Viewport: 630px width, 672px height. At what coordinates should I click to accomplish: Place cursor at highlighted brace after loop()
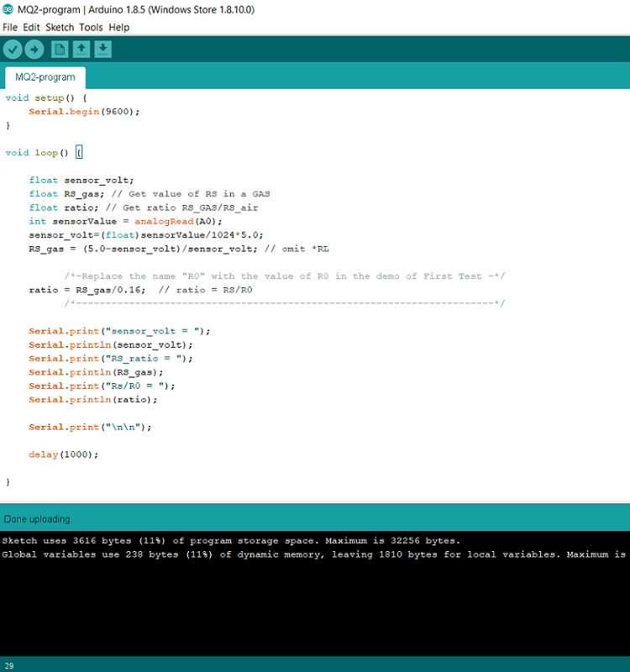[x=79, y=153]
